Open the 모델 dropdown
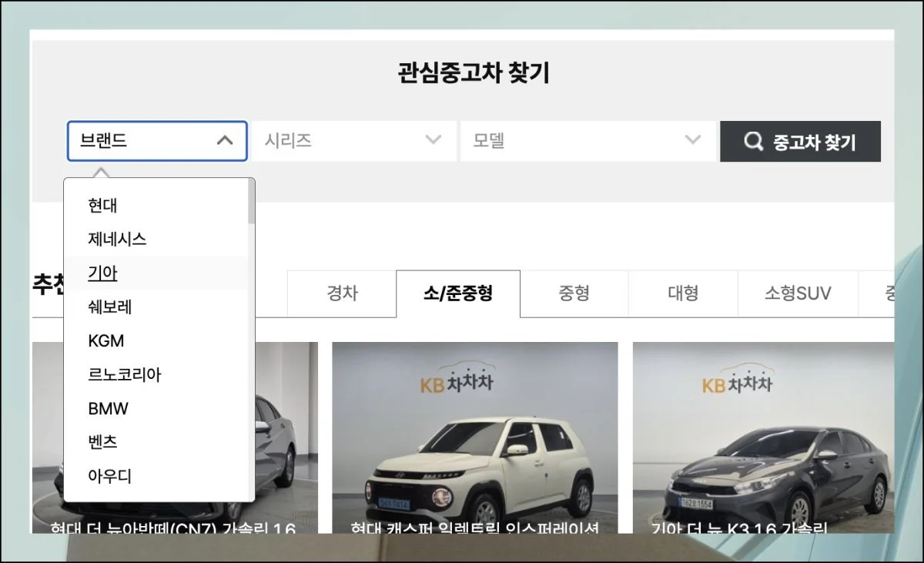 pos(588,141)
